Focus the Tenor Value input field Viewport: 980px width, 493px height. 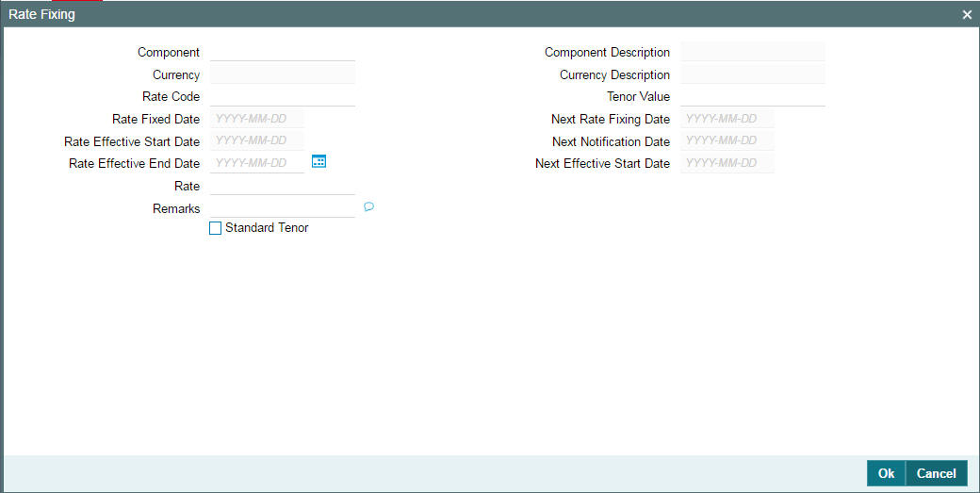(x=753, y=96)
